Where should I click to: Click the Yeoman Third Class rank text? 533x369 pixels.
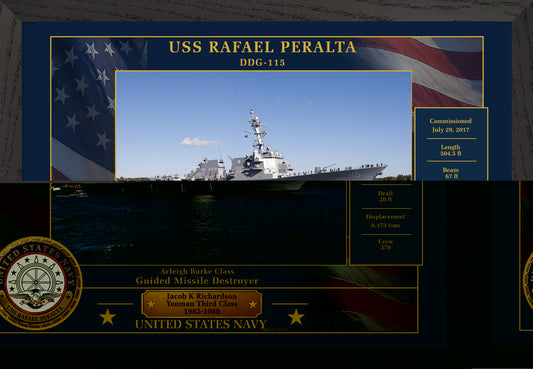click(x=202, y=303)
